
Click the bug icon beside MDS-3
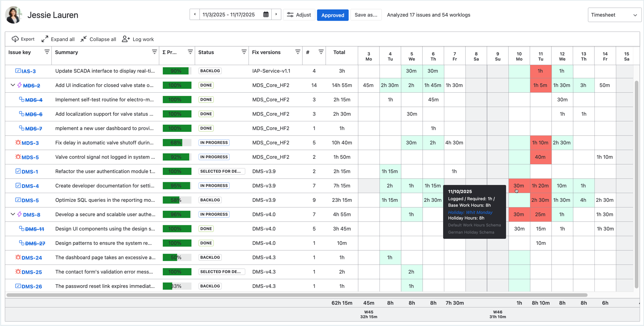[x=18, y=143]
